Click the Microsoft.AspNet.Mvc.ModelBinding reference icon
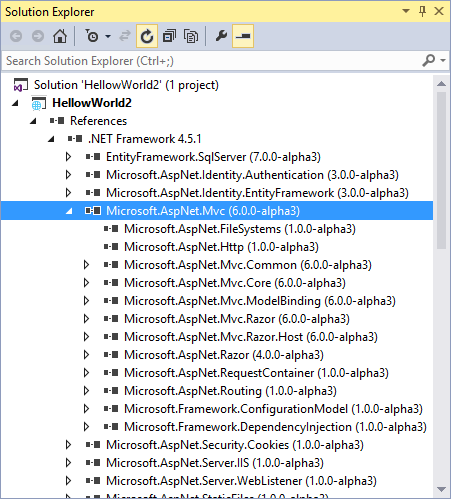 (111, 301)
